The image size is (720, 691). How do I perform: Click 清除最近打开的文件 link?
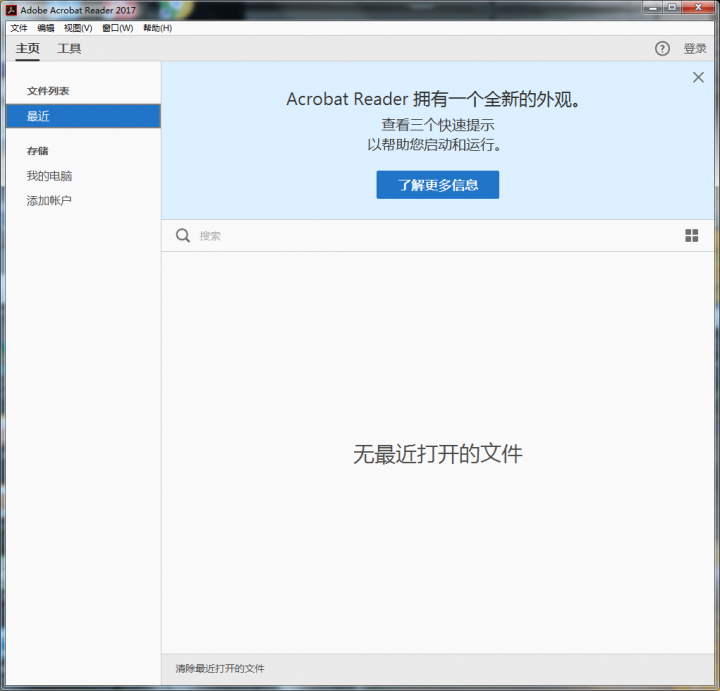tap(220, 669)
